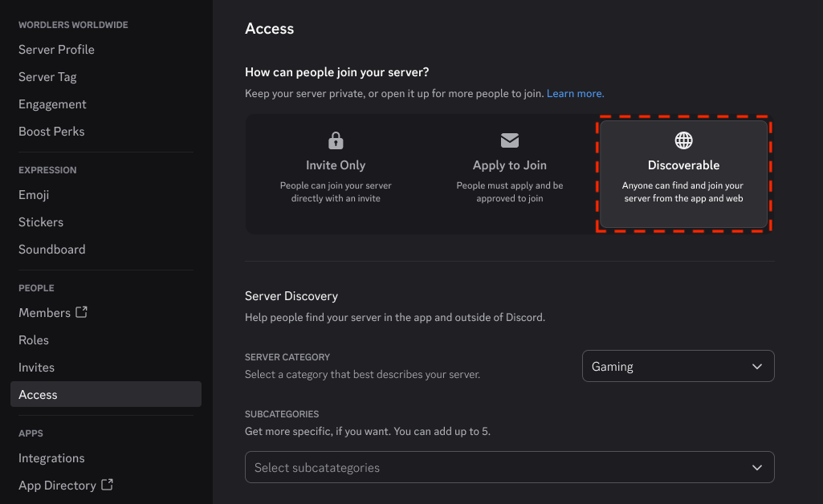Select the Invite Only access option

pyautogui.click(x=336, y=174)
